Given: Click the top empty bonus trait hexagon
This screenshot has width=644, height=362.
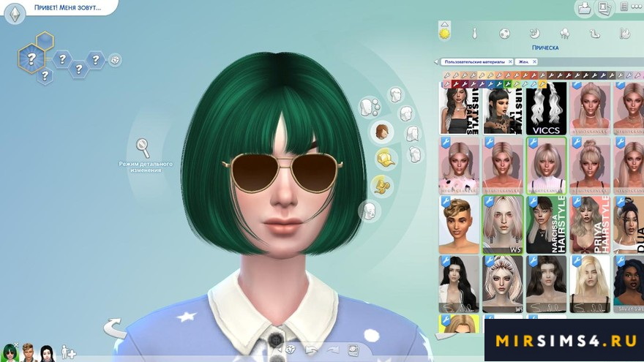Looking at the screenshot, I should 45,41.
